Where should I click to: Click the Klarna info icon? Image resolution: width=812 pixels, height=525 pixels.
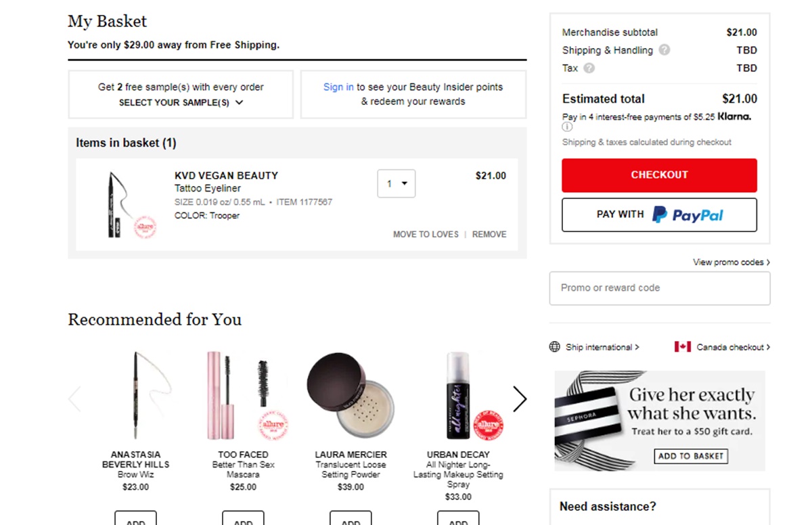tap(567, 127)
